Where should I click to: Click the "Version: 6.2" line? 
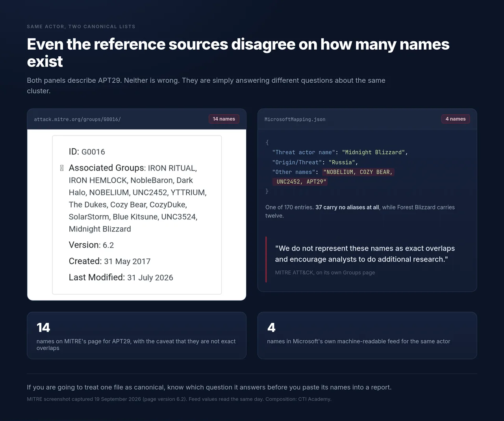click(x=91, y=245)
